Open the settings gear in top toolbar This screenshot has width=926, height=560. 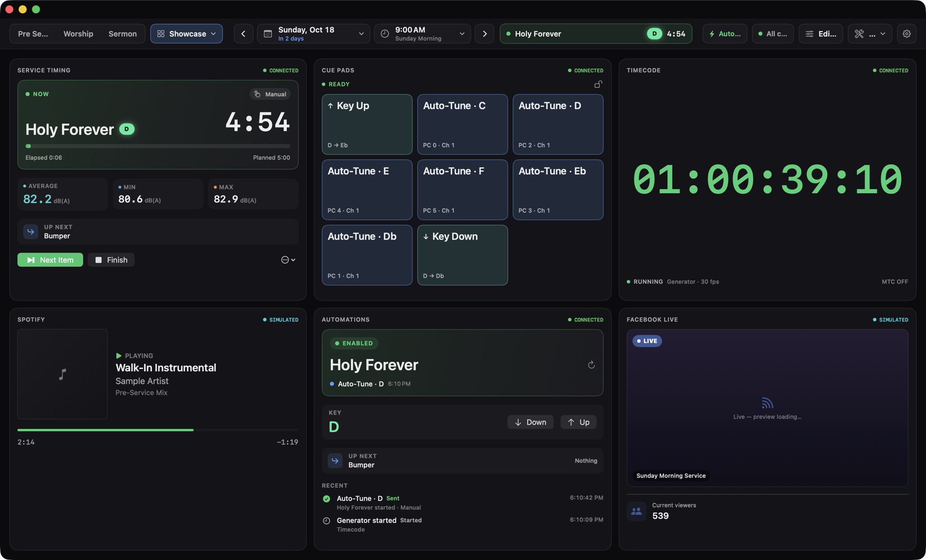tap(907, 34)
